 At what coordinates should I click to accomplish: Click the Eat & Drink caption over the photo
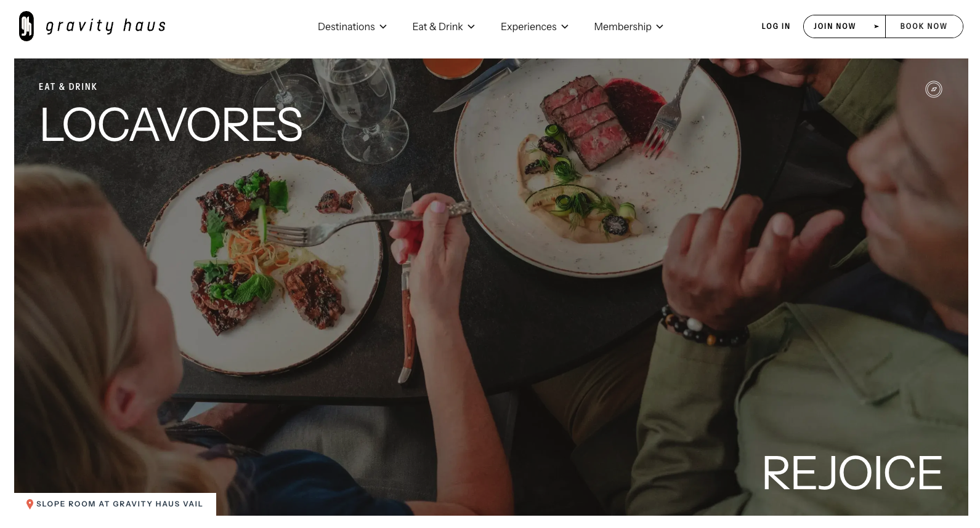point(68,87)
